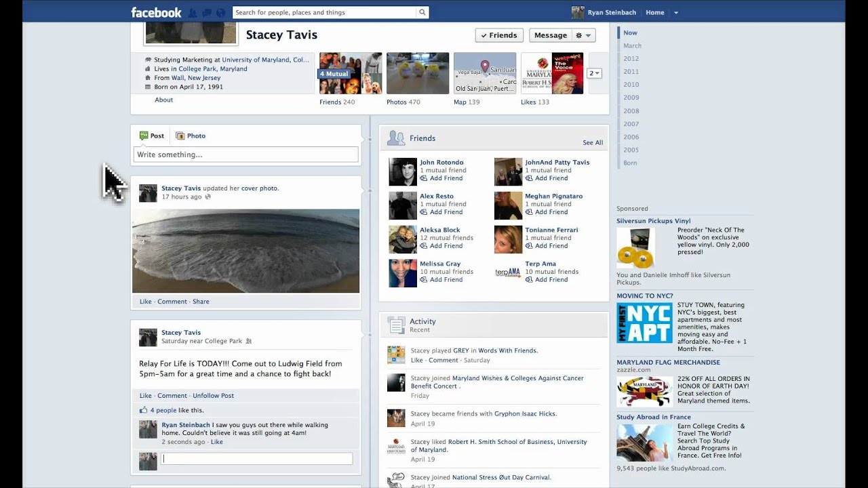Open University of Maryland link in profile info
This screenshot has width=868, height=488.
(x=265, y=60)
